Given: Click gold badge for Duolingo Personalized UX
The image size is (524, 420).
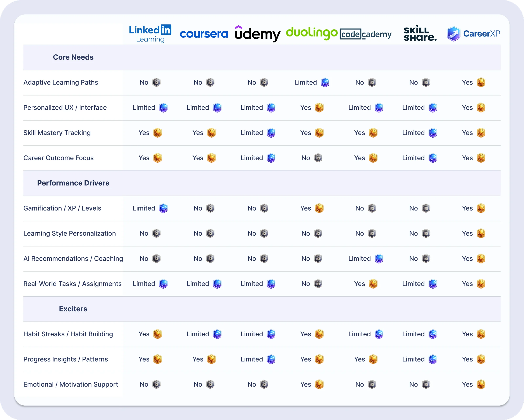Looking at the screenshot, I should 319,107.
